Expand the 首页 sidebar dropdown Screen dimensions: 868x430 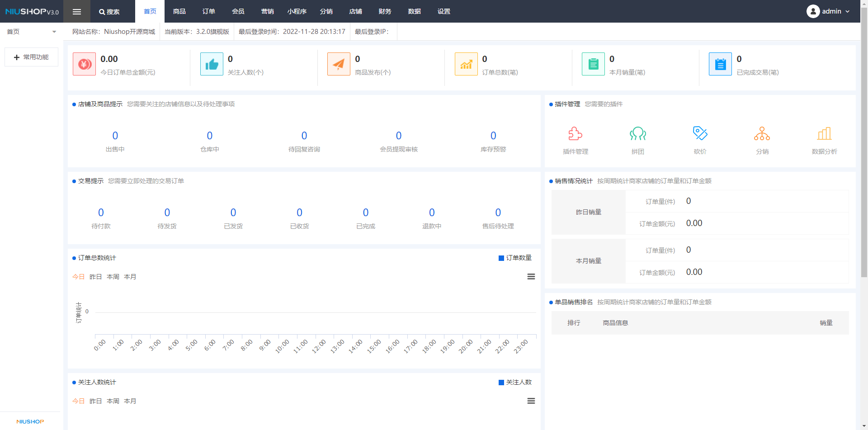click(x=31, y=32)
